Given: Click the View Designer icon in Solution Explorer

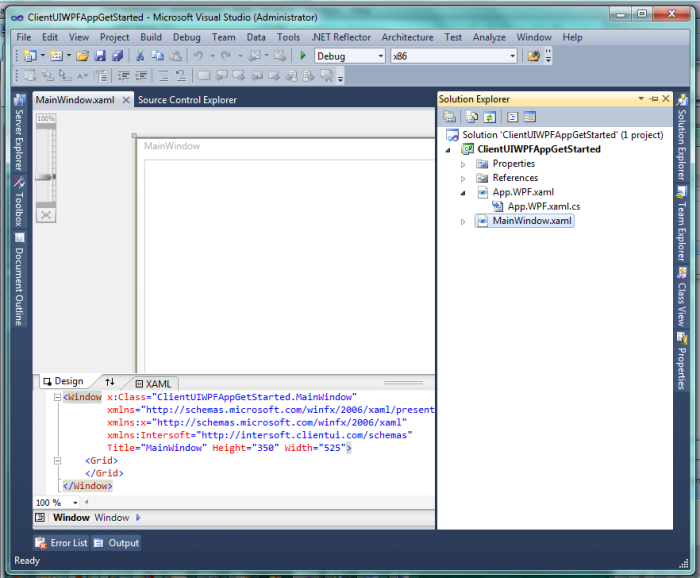Looking at the screenshot, I should pyautogui.click(x=529, y=117).
